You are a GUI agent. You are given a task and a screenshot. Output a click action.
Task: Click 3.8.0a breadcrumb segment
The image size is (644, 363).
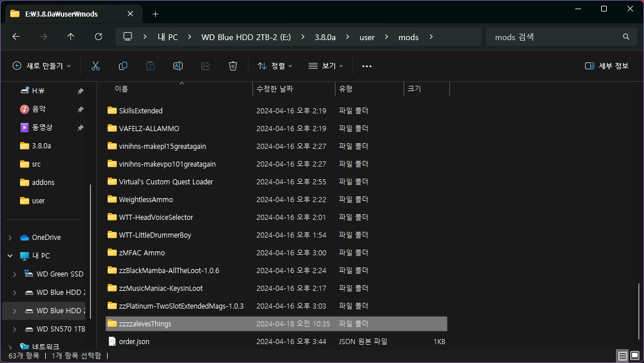325,37
